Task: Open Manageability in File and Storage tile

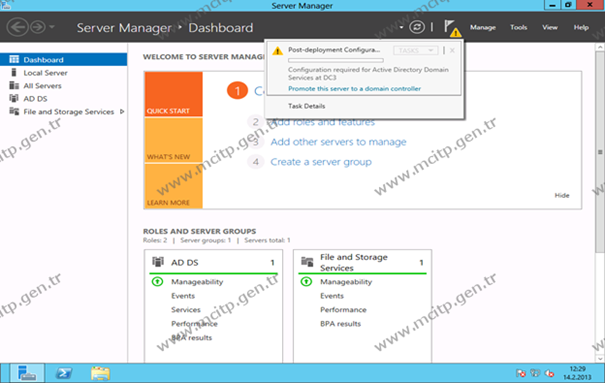Action: coord(346,282)
